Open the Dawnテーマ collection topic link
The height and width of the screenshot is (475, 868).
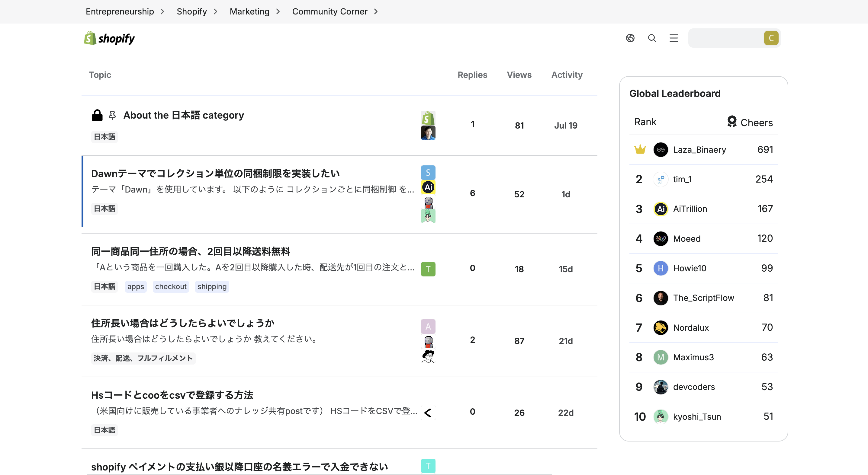(215, 173)
